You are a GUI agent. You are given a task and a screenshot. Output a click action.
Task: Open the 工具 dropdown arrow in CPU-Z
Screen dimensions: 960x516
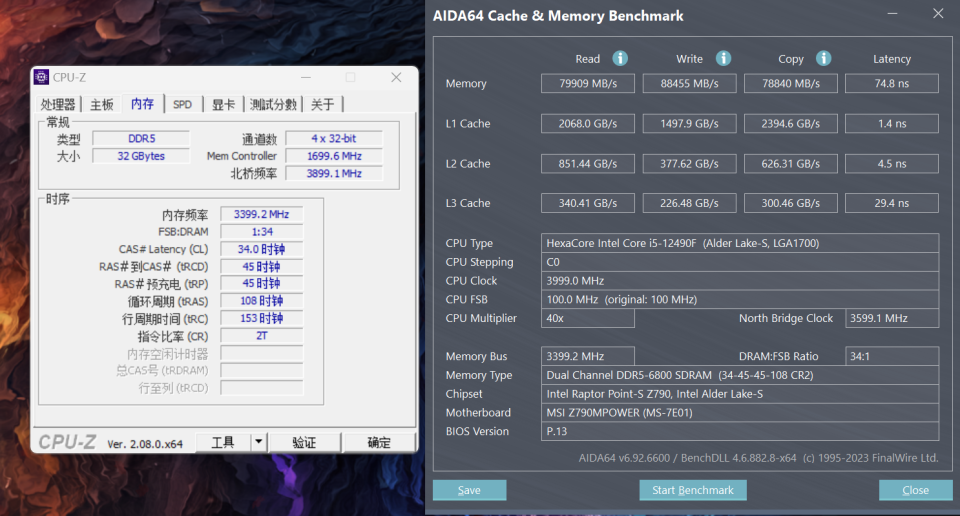click(x=258, y=442)
